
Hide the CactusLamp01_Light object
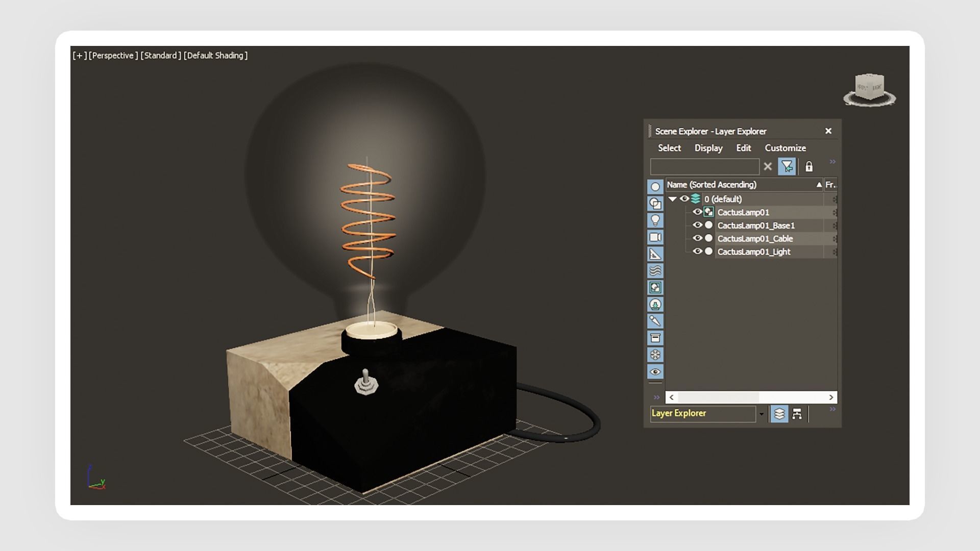[697, 252]
